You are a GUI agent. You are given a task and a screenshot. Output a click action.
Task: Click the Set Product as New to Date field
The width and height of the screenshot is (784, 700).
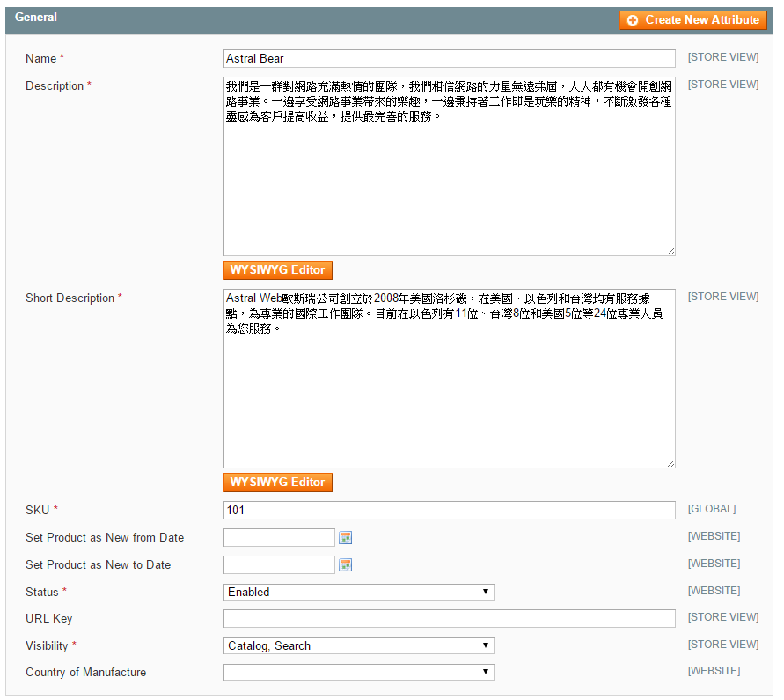click(x=279, y=565)
